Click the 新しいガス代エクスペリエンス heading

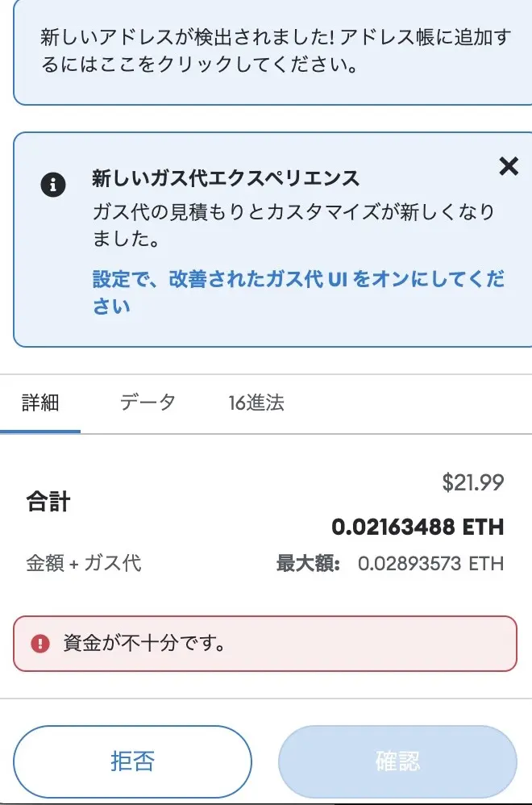point(226,177)
